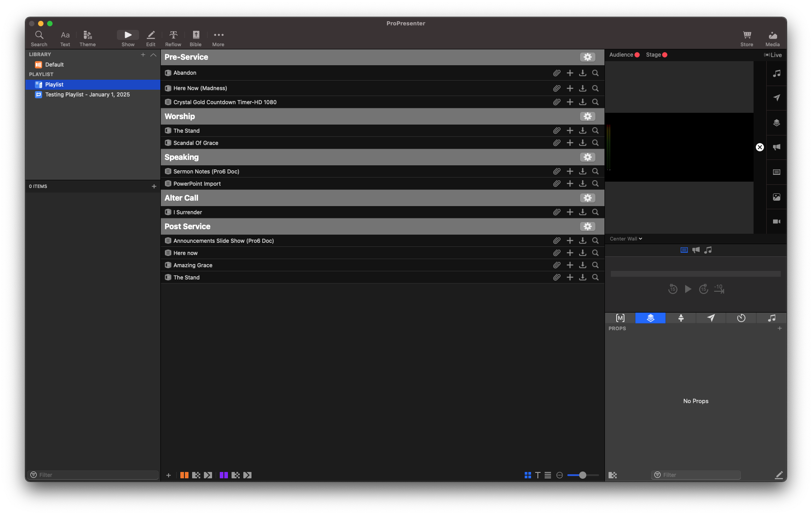
Task: Clear the media layer (picture icon)
Action: click(x=777, y=197)
